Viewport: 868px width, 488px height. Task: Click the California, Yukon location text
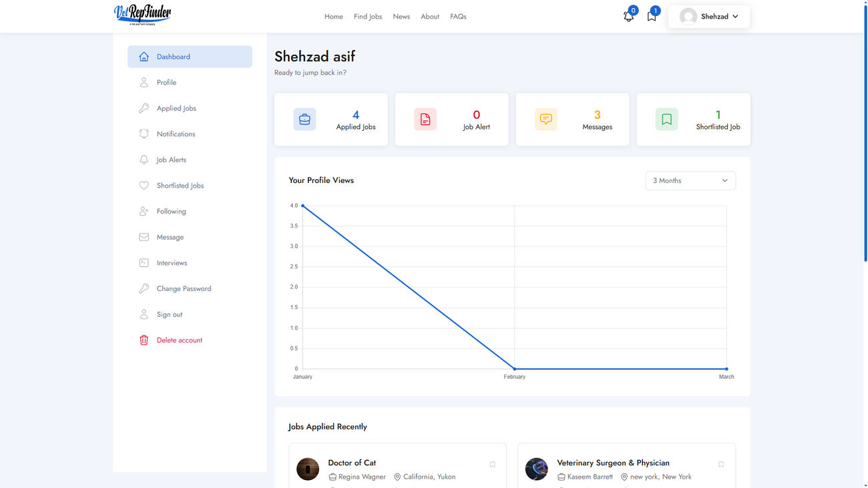pyautogui.click(x=429, y=477)
